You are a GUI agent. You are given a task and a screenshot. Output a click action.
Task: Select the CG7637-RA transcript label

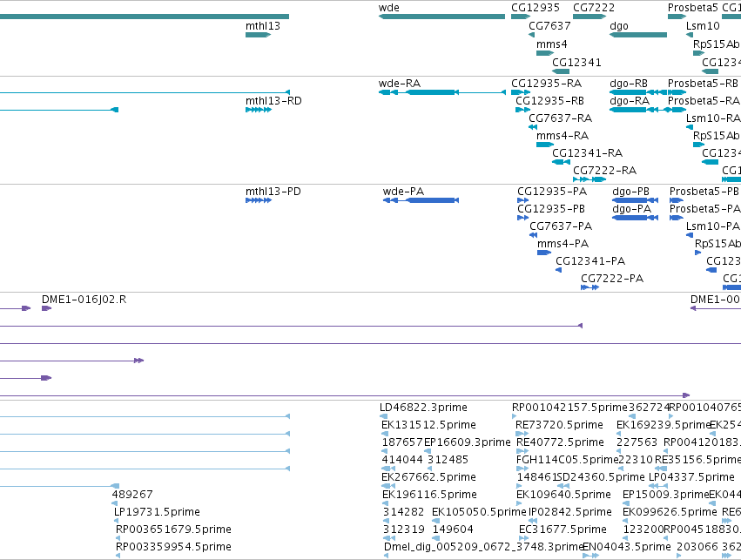(560, 118)
